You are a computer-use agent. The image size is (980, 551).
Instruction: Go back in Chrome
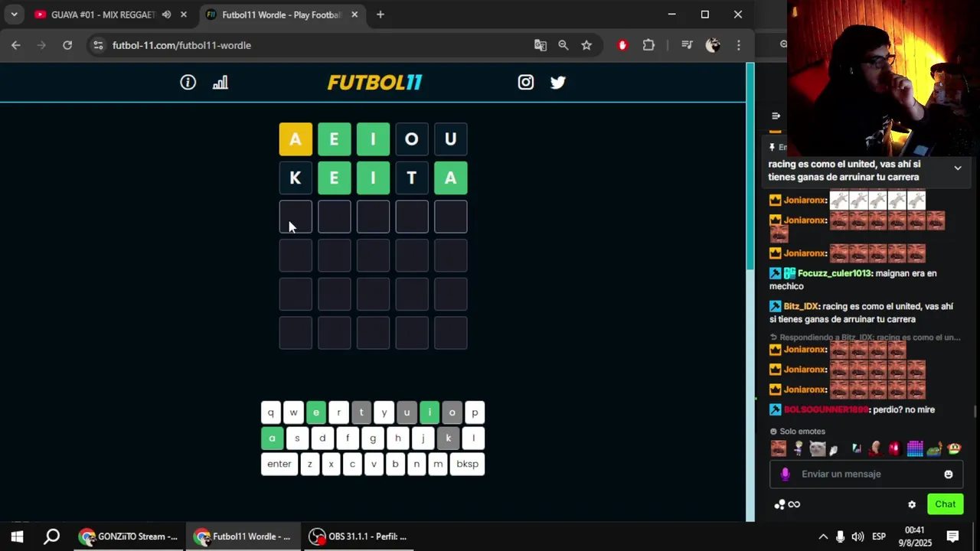click(16, 45)
